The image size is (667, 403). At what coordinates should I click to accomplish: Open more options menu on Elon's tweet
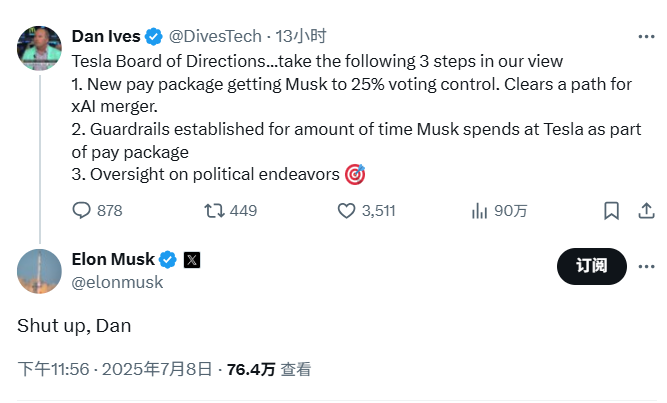pyautogui.click(x=646, y=265)
